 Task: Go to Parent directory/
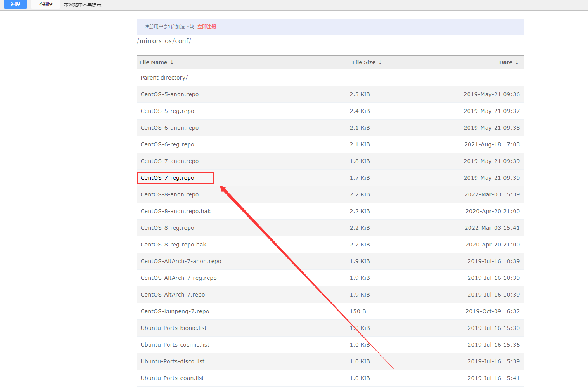(164, 78)
